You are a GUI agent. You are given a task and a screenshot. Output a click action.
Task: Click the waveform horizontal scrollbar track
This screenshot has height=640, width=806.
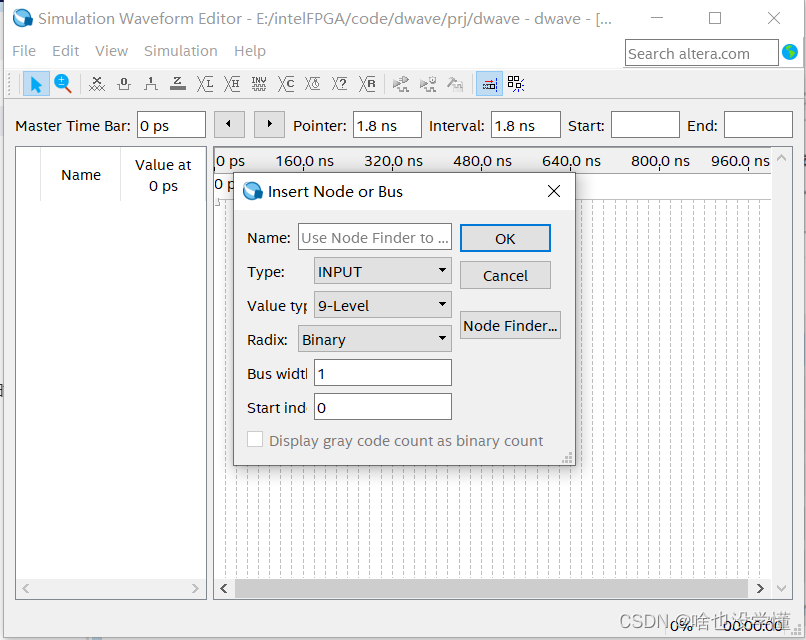(x=491, y=588)
